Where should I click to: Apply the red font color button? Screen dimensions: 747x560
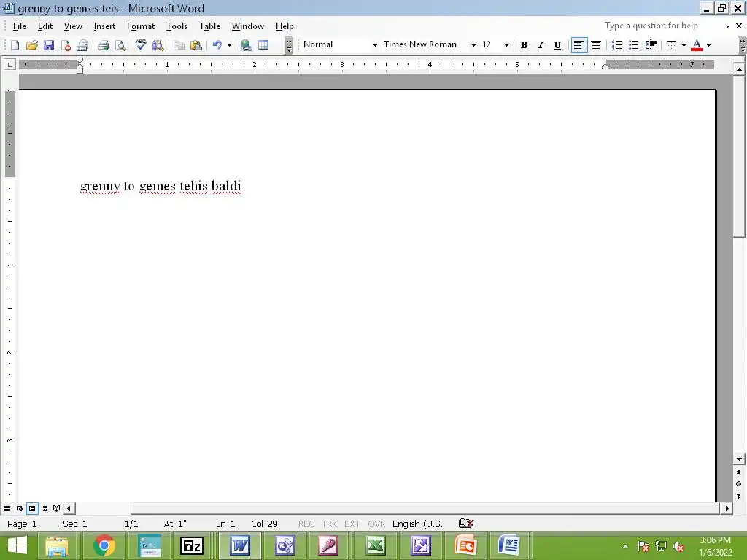point(697,45)
